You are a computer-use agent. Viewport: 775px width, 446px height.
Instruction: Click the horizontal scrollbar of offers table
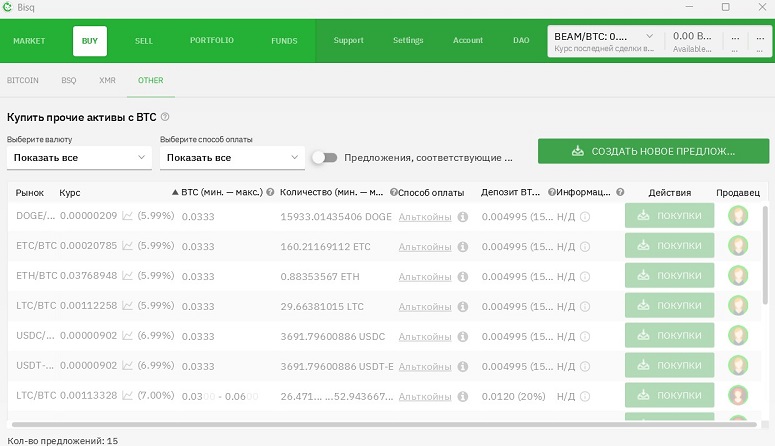pyautogui.click(x=384, y=424)
